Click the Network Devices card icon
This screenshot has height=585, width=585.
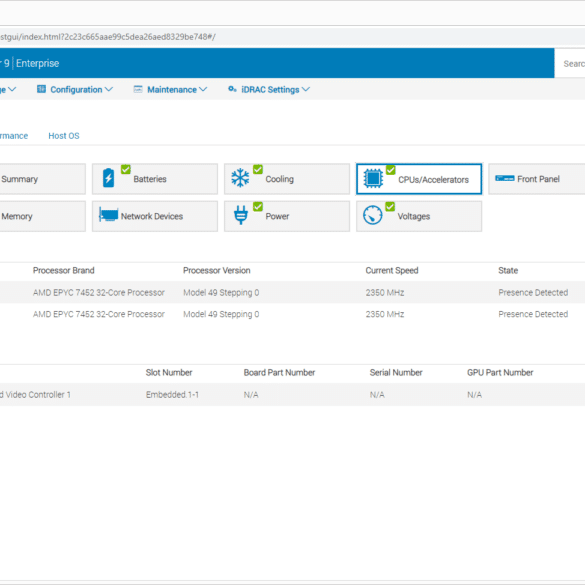tap(108, 215)
